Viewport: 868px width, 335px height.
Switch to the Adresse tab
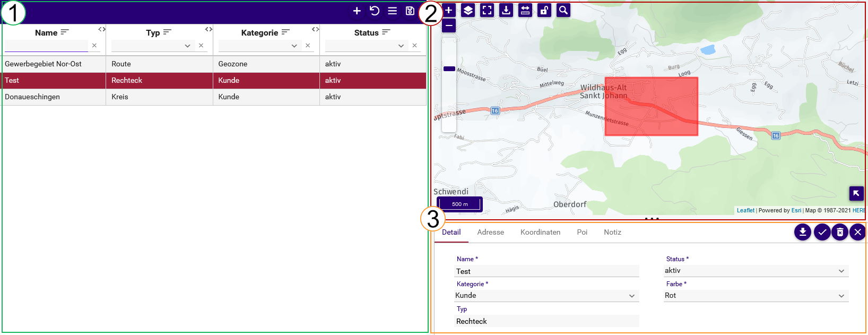pyautogui.click(x=490, y=232)
